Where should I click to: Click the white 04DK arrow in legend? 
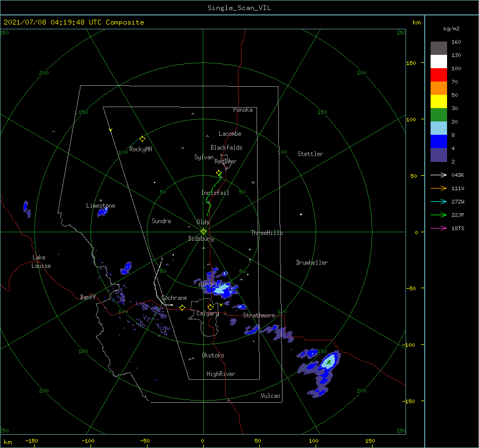tap(439, 175)
